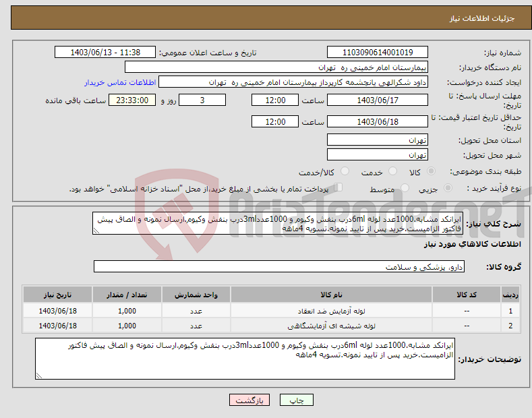Click the remaining days field showing 3
The height and width of the screenshot is (418, 532).
coord(202,100)
